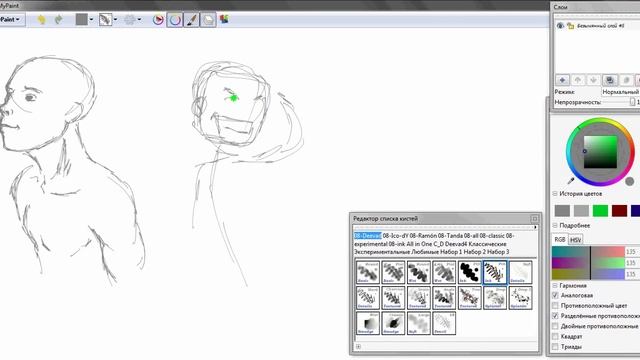640x360 pixels.
Task: Pick a color with the eyedropper icon
Action: (571, 180)
